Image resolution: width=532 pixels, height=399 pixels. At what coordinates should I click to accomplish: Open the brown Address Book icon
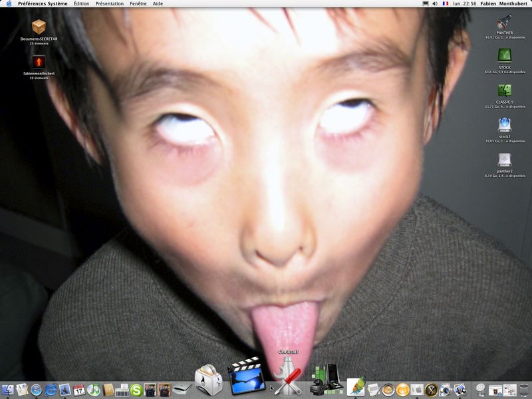(x=108, y=390)
